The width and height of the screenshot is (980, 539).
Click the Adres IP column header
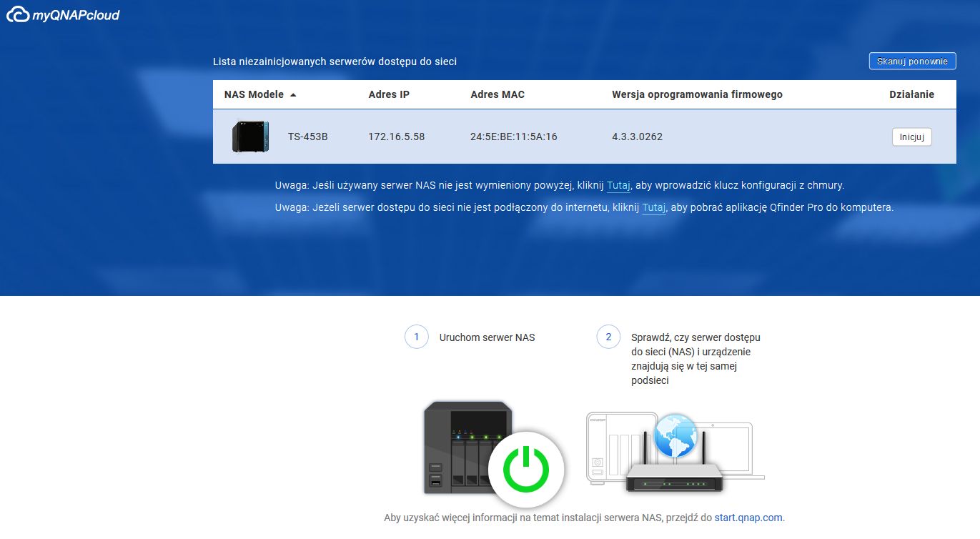389,94
